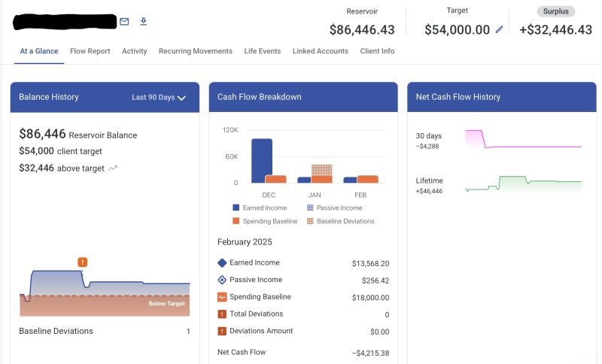Screen dimensions: 602x364
Task: Click the Earned Income diamond icon
Action: coord(222,262)
